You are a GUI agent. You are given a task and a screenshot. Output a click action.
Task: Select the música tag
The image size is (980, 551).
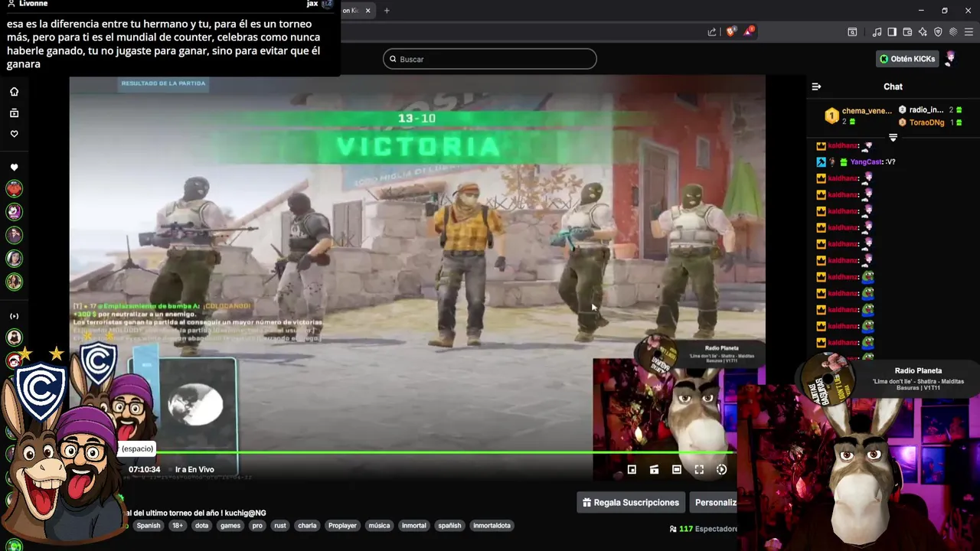tap(379, 526)
